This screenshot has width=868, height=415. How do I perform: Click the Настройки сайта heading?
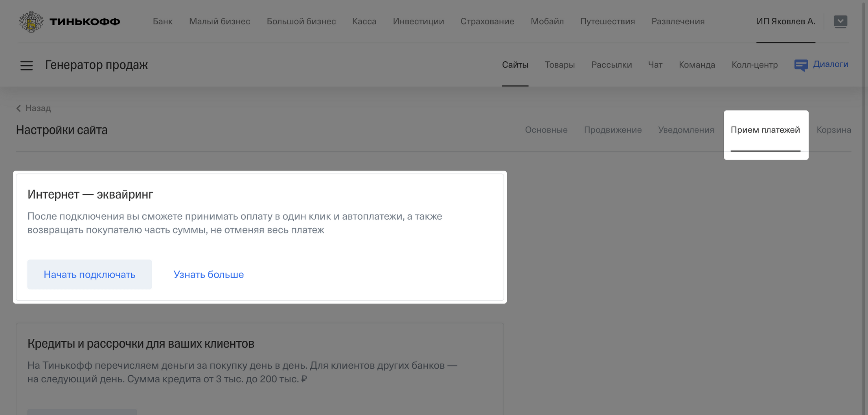(62, 130)
